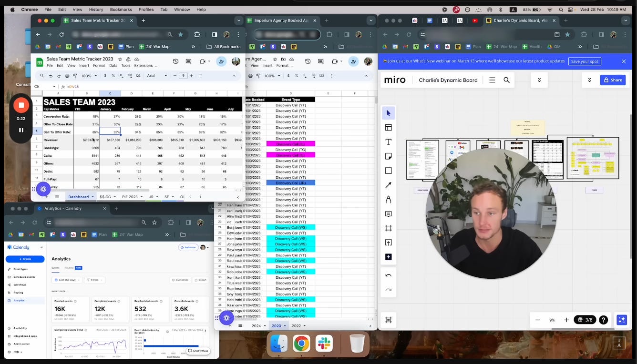Open Miro board search
Screen dimensions: 637x364
point(506,80)
